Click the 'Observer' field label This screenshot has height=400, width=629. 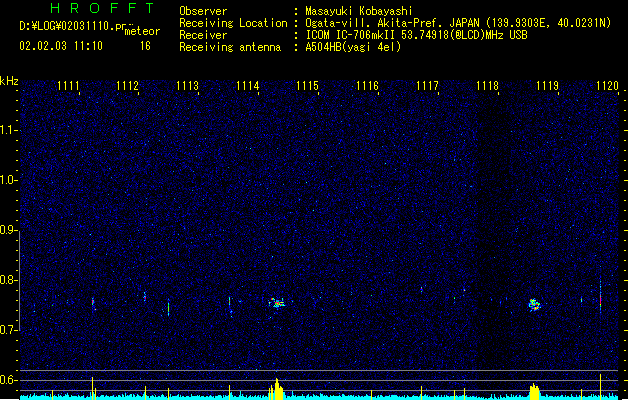pos(203,11)
